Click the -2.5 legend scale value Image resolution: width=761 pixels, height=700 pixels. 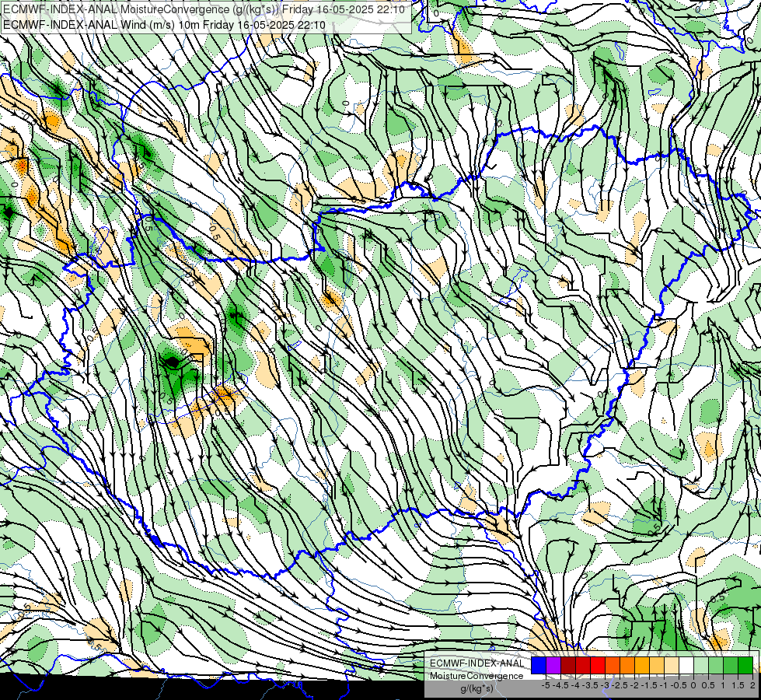tap(620, 685)
